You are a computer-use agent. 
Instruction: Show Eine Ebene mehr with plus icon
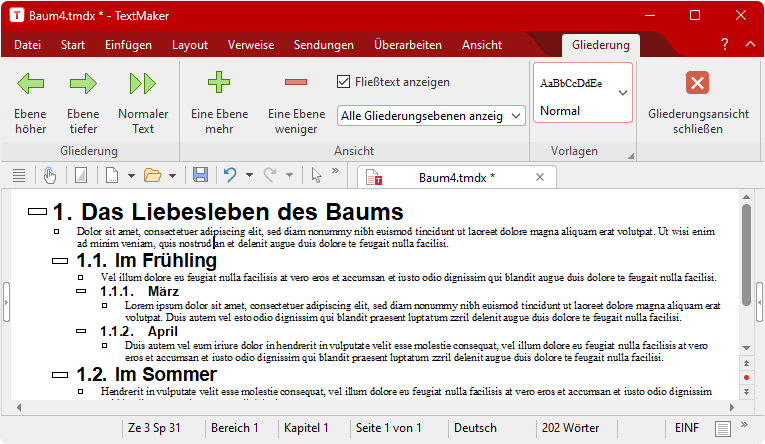(218, 83)
